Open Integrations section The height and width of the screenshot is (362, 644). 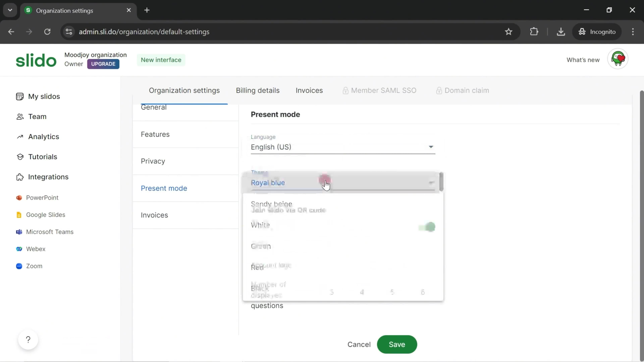point(48,176)
